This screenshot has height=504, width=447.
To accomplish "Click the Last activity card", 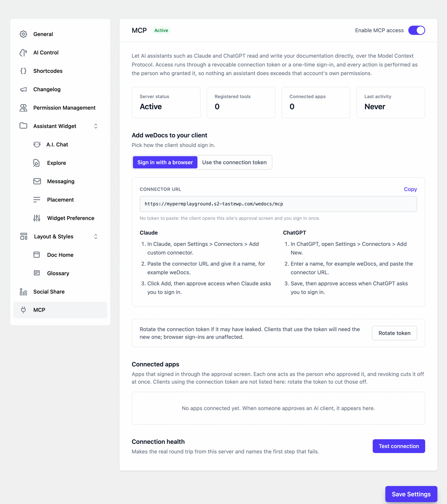I will tap(391, 102).
